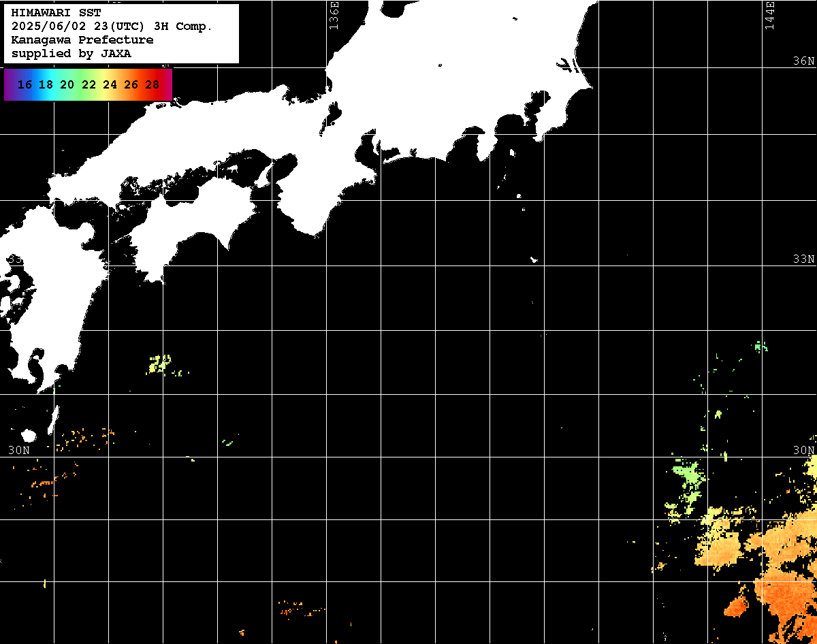The image size is (817, 644).
Task: Click the date '2025/06/02 23(UTC) 3H Comp.'
Action: click(112, 27)
